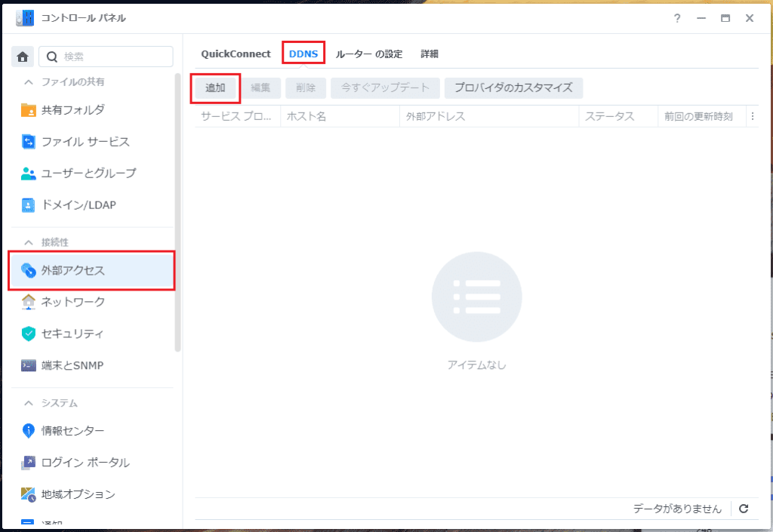Select 外部アクセス in sidebar
Viewport: 773px width, 532px height.
[92, 270]
